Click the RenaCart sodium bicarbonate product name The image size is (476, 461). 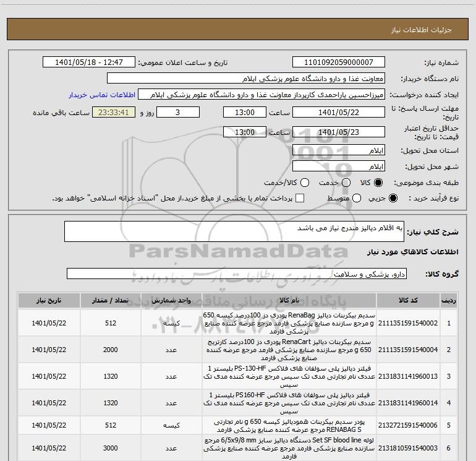click(x=289, y=350)
